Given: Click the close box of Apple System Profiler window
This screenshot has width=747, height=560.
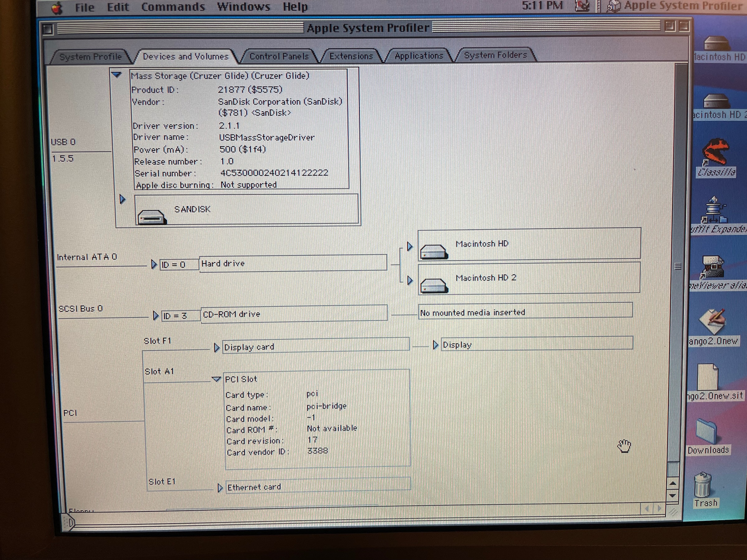Looking at the screenshot, I should [48, 29].
